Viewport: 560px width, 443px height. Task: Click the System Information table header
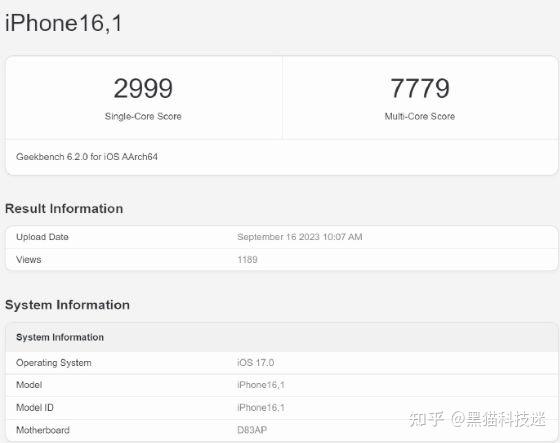pyautogui.click(x=60, y=337)
